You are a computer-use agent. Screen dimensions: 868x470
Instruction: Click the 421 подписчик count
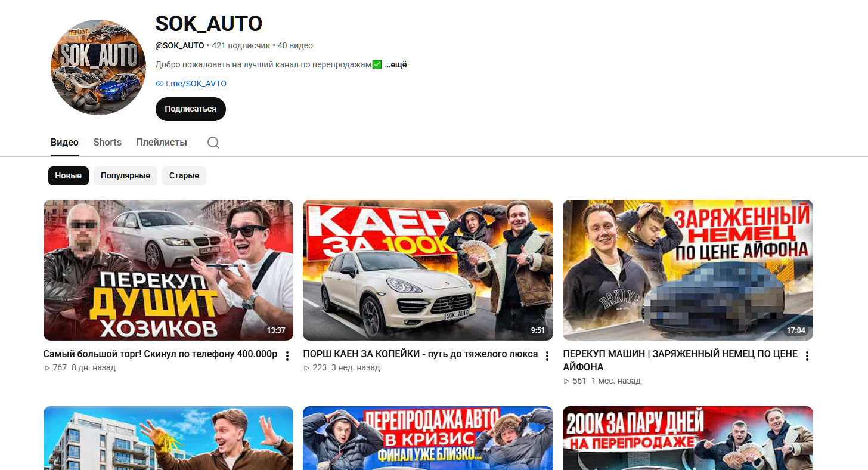point(241,45)
